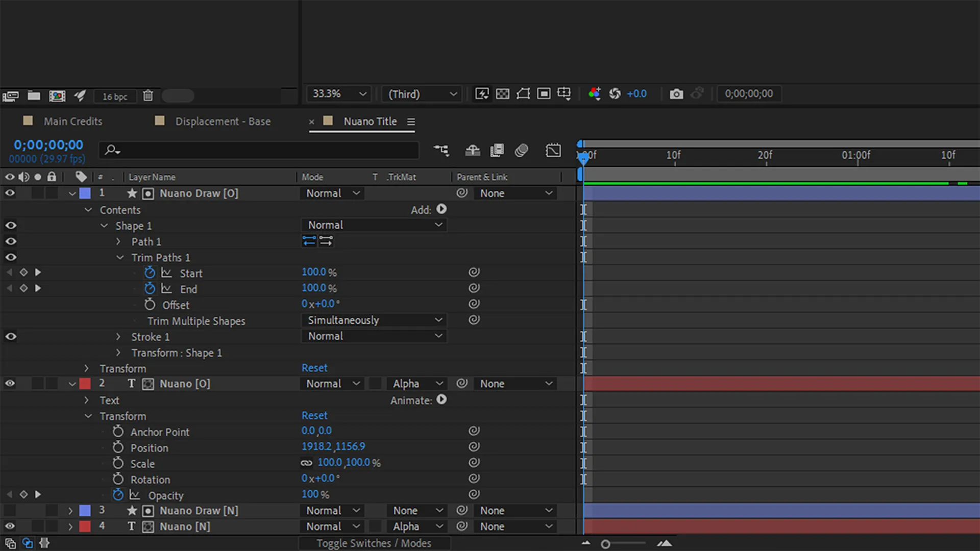Collapse the Contents group
980x551 pixels.
88,210
